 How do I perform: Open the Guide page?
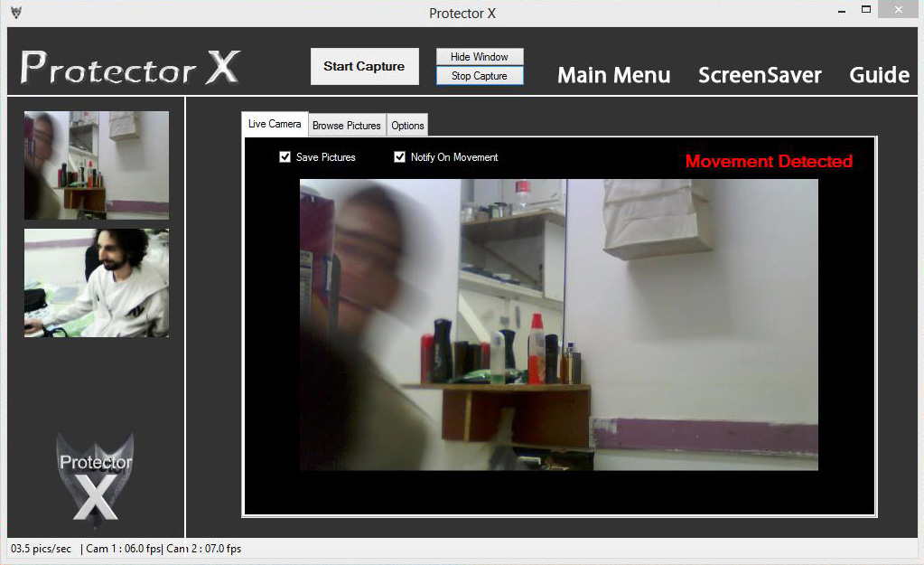(879, 75)
